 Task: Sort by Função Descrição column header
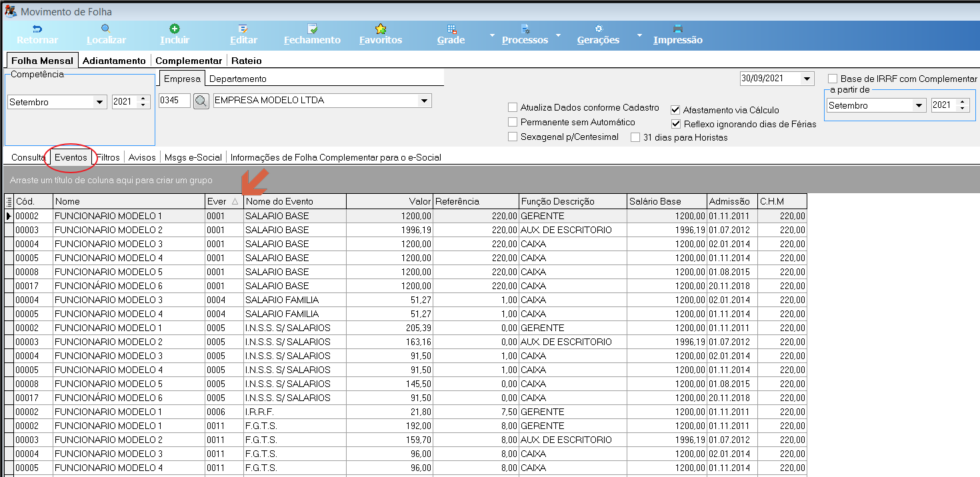(573, 201)
